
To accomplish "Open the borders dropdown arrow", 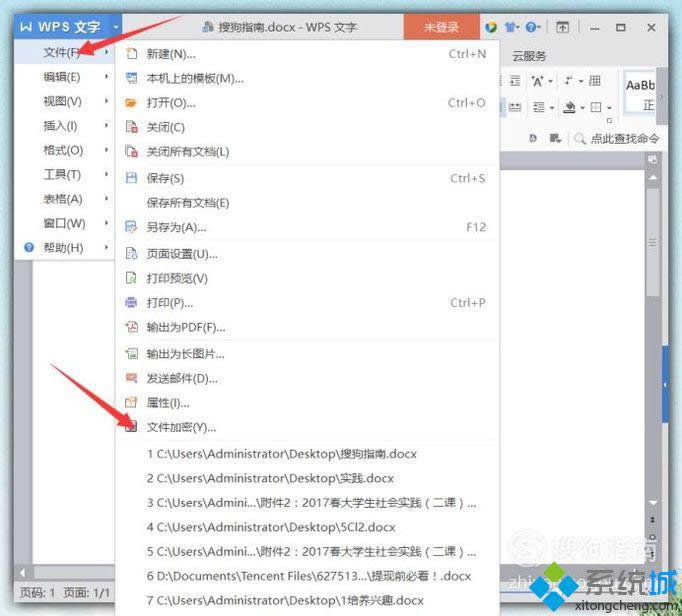I will click(609, 107).
